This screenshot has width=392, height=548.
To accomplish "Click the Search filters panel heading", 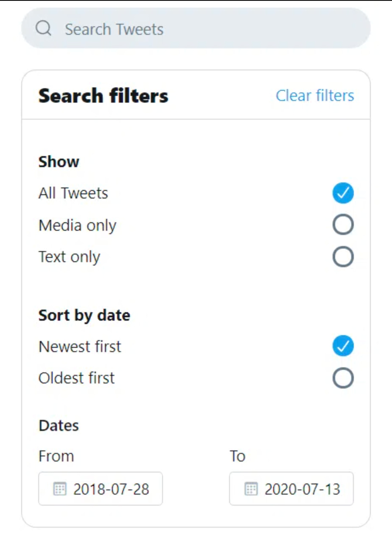I will pyautogui.click(x=103, y=95).
